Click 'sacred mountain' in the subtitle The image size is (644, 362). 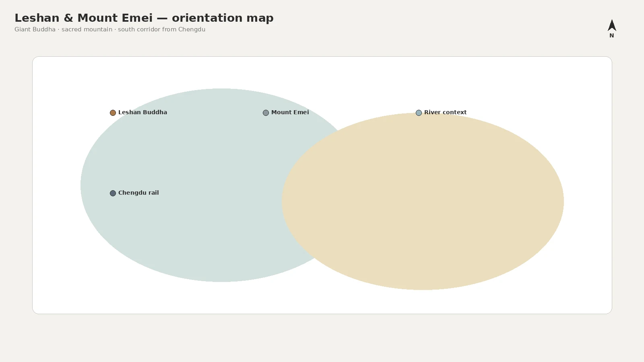pos(87,29)
